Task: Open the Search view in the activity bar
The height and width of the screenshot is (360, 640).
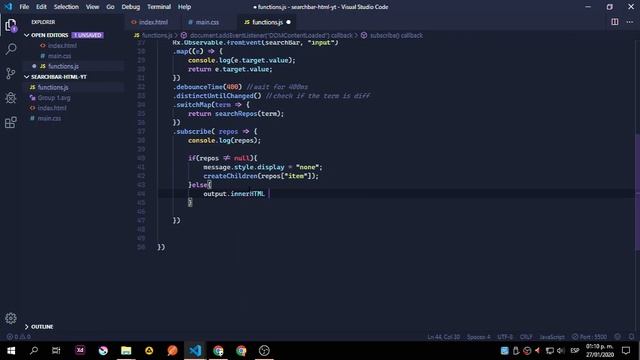Action: (11, 49)
